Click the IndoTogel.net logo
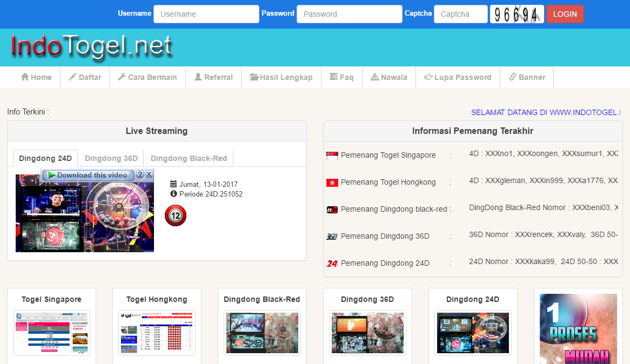This screenshot has height=364, width=630. [92, 46]
